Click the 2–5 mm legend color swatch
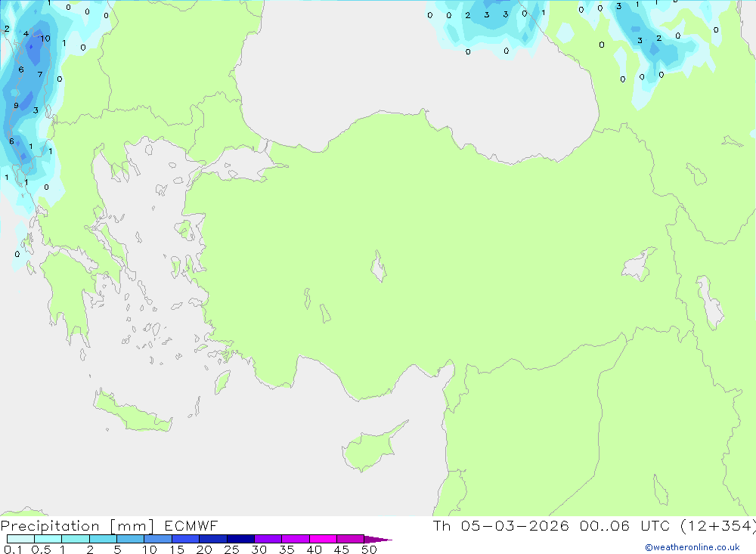Image resolution: width=756 pixels, height=554 pixels. click(x=103, y=539)
